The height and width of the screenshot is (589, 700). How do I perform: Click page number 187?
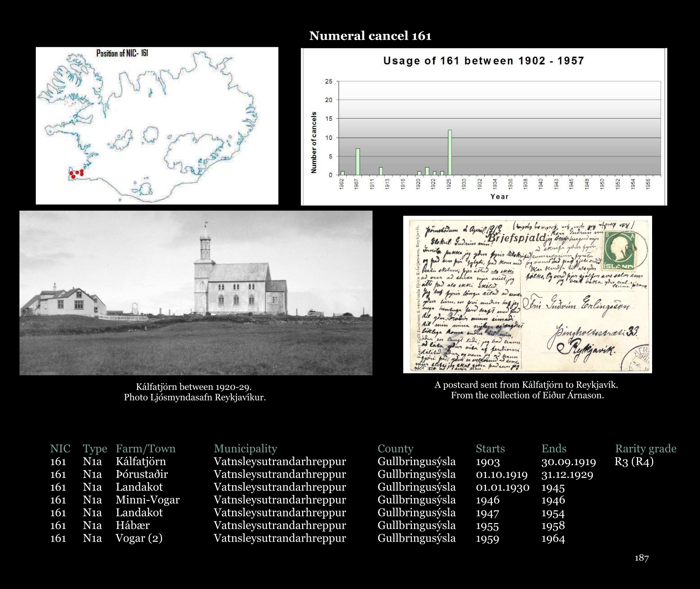[641, 558]
